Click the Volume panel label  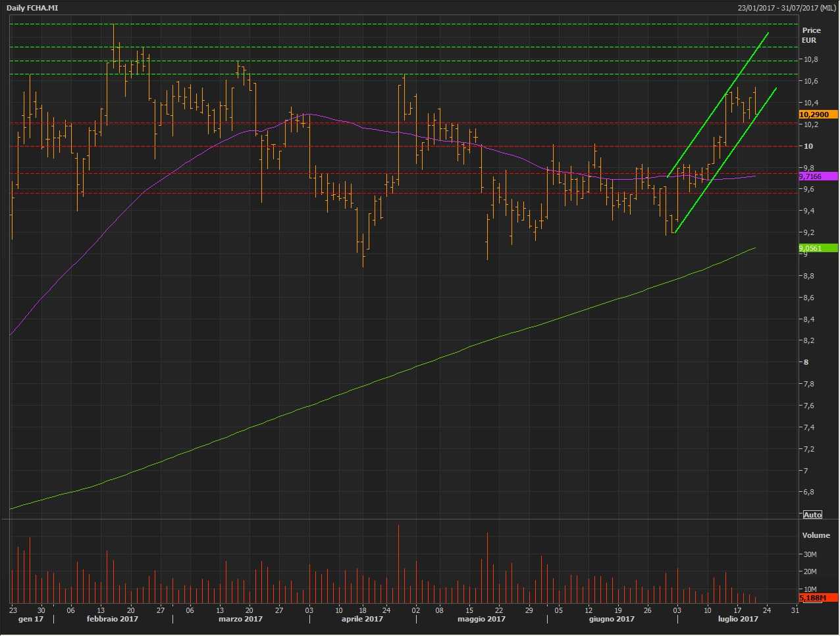(816, 535)
